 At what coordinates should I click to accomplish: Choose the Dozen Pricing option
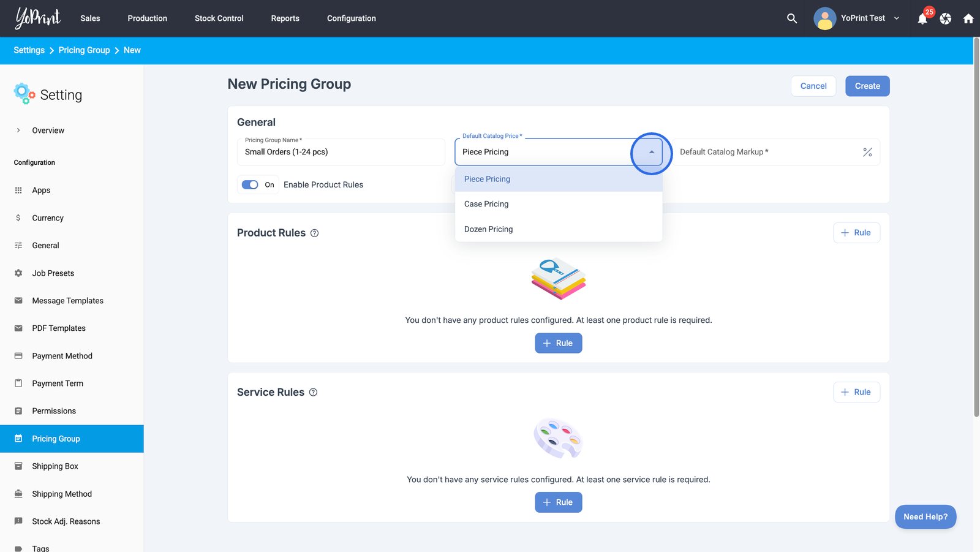[488, 229]
